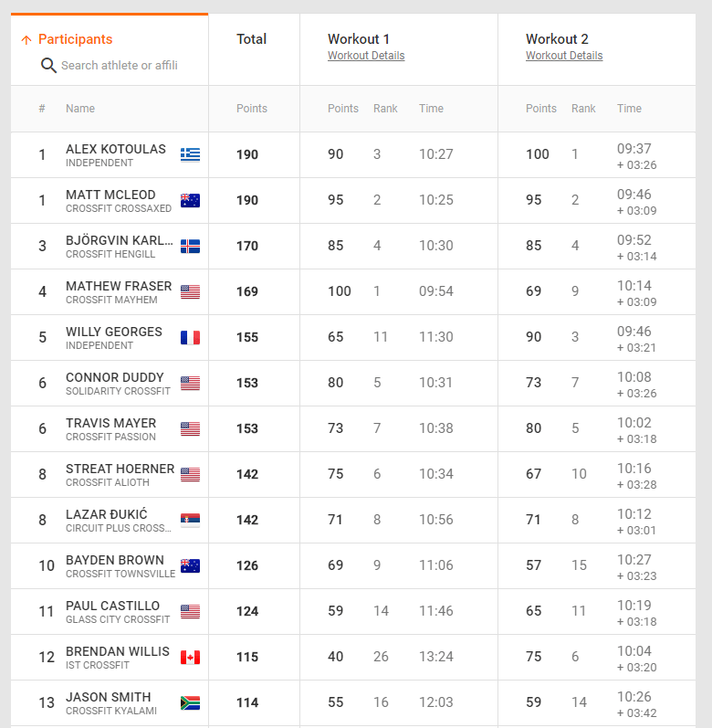712x728 pixels.
Task: Click Brendan Willis's Canadian flag icon
Action: (x=190, y=657)
